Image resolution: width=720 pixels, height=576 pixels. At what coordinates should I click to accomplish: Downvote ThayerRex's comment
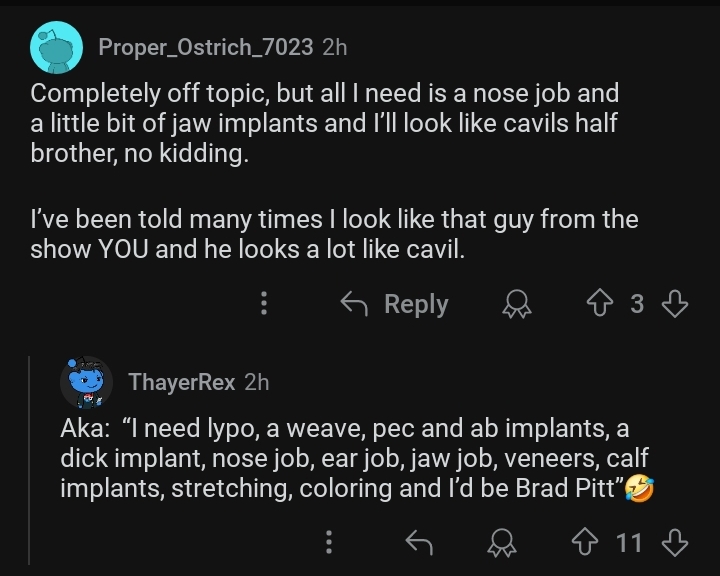(676, 543)
